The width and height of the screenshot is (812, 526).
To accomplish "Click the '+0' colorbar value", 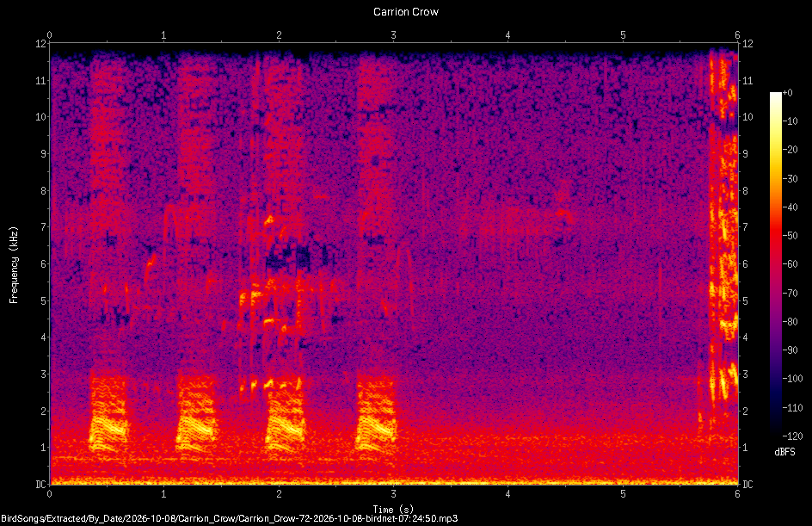I will click(787, 93).
